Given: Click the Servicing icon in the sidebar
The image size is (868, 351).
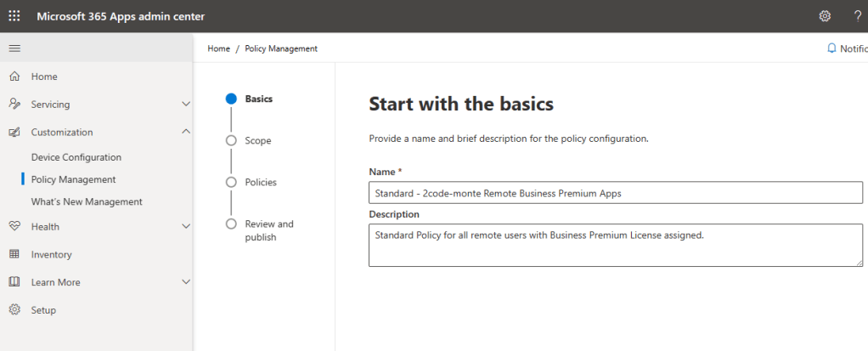Looking at the screenshot, I should tap(14, 105).
